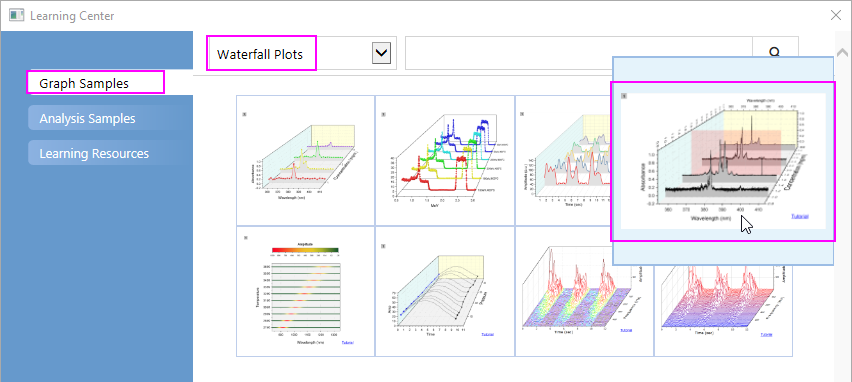The width and height of the screenshot is (852, 382).
Task: Click inside the search text field
Action: click(x=579, y=53)
